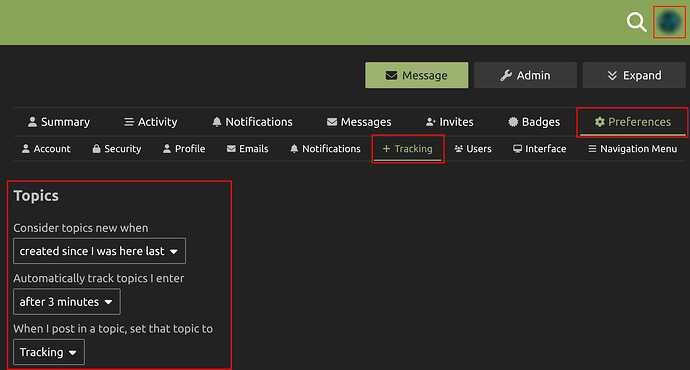Image resolution: width=690 pixels, height=370 pixels.
Task: Switch to the Activity tab
Action: 150,122
